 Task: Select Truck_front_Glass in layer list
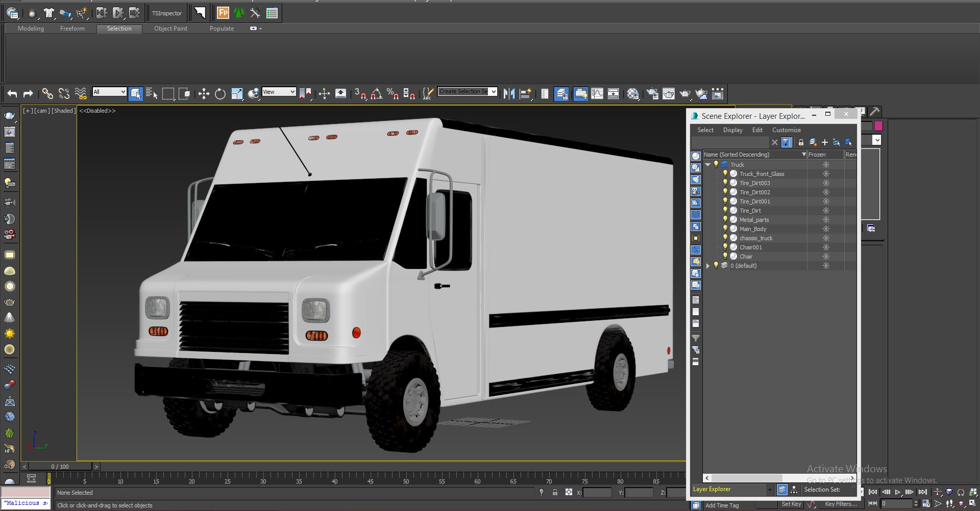pos(762,174)
